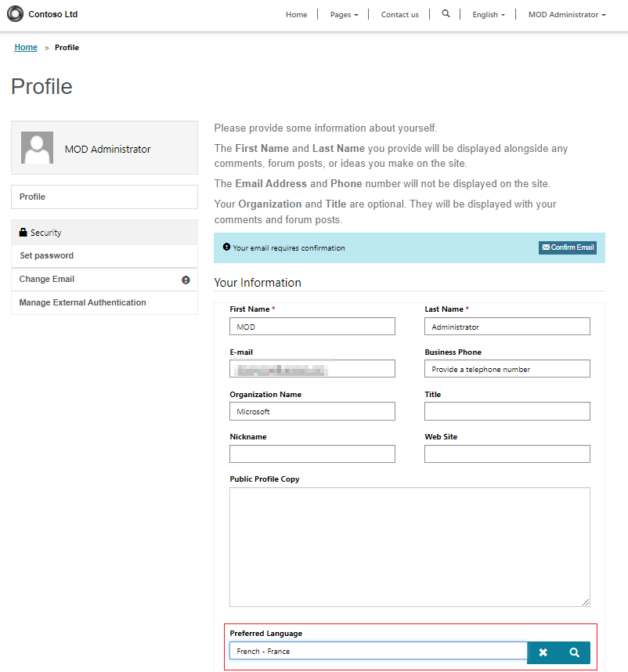Click inside the Public Profile Copy textarea
Screen dimensions: 628x672
tap(410, 547)
